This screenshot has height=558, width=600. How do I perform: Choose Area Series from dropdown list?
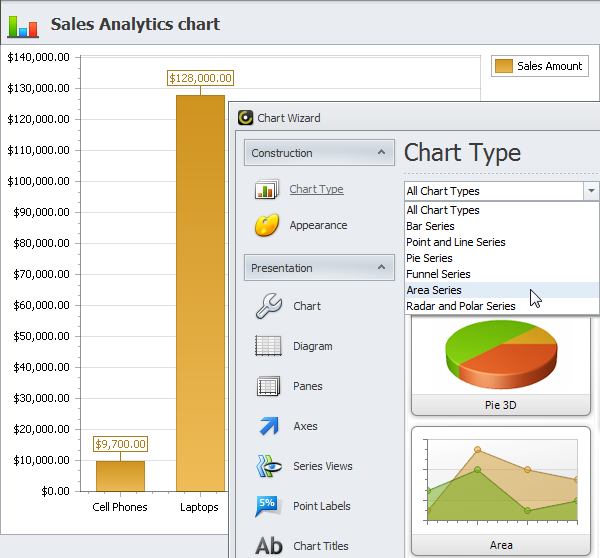pyautogui.click(x=433, y=290)
